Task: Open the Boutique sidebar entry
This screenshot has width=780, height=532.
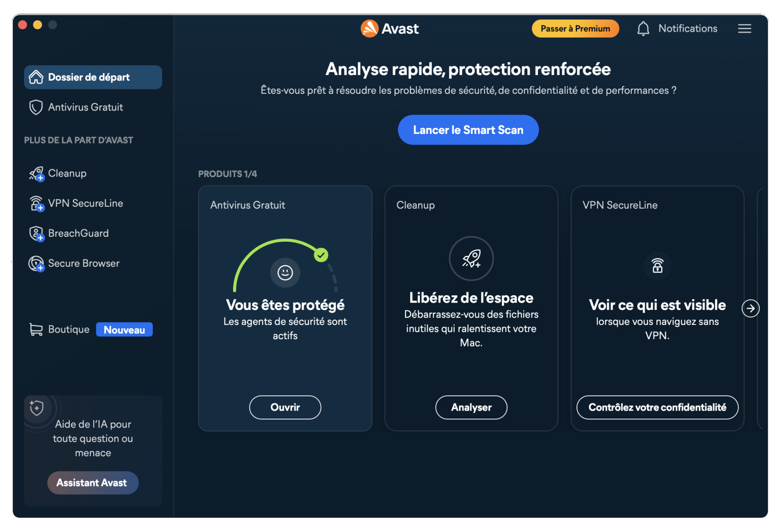Action: (93, 329)
